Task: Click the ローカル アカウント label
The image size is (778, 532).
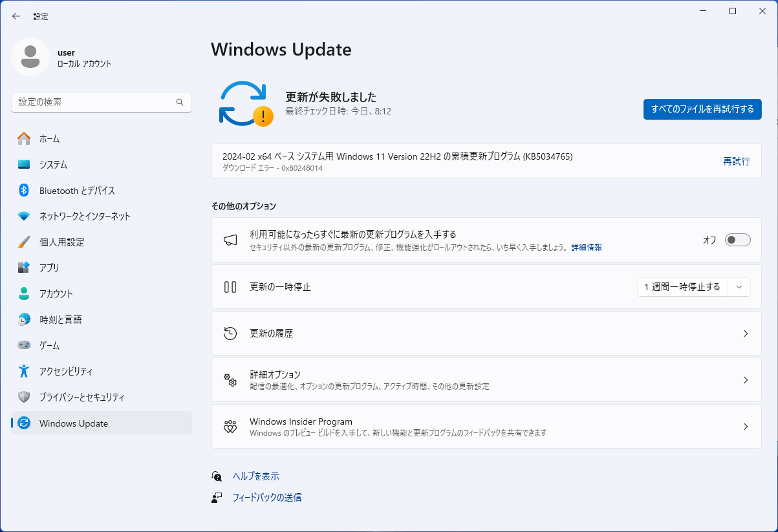Action: pyautogui.click(x=85, y=64)
